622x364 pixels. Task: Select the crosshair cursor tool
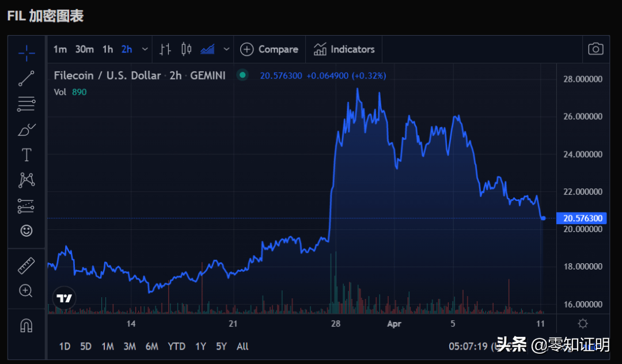[x=26, y=53]
